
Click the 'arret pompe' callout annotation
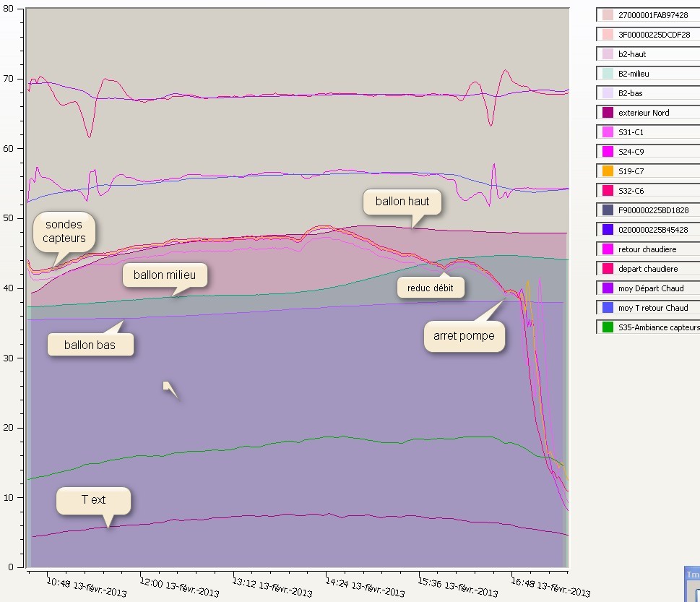tap(464, 336)
